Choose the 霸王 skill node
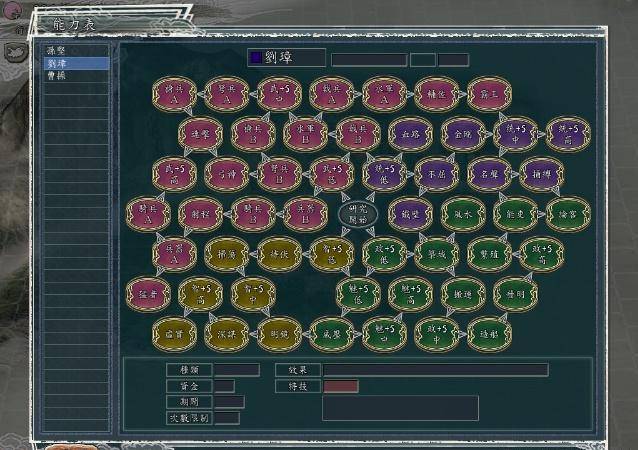 [x=489, y=94]
